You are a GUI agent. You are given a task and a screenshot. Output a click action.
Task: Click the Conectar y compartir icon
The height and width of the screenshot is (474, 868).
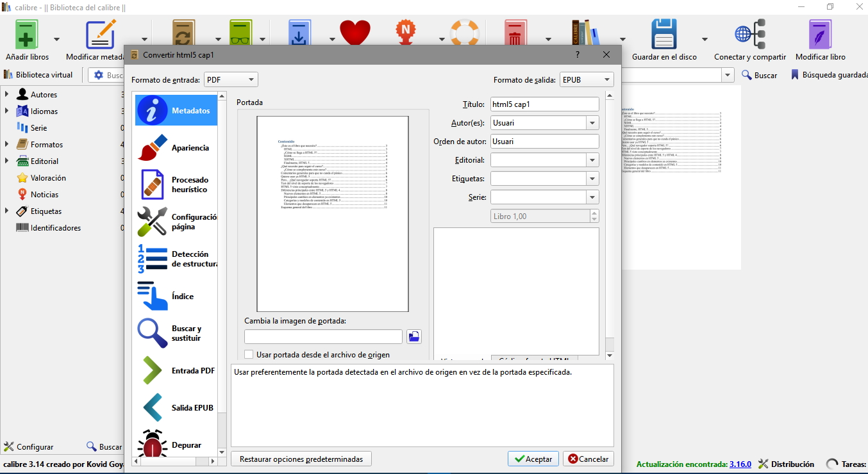pos(750,34)
